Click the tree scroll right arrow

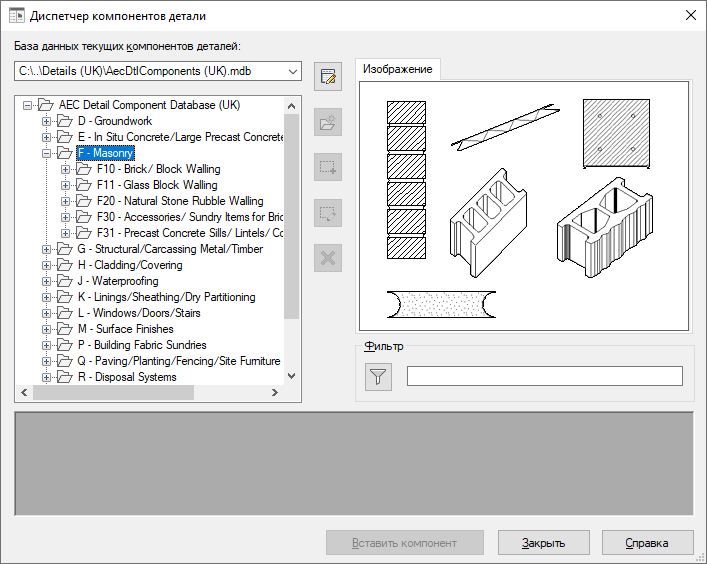click(275, 393)
